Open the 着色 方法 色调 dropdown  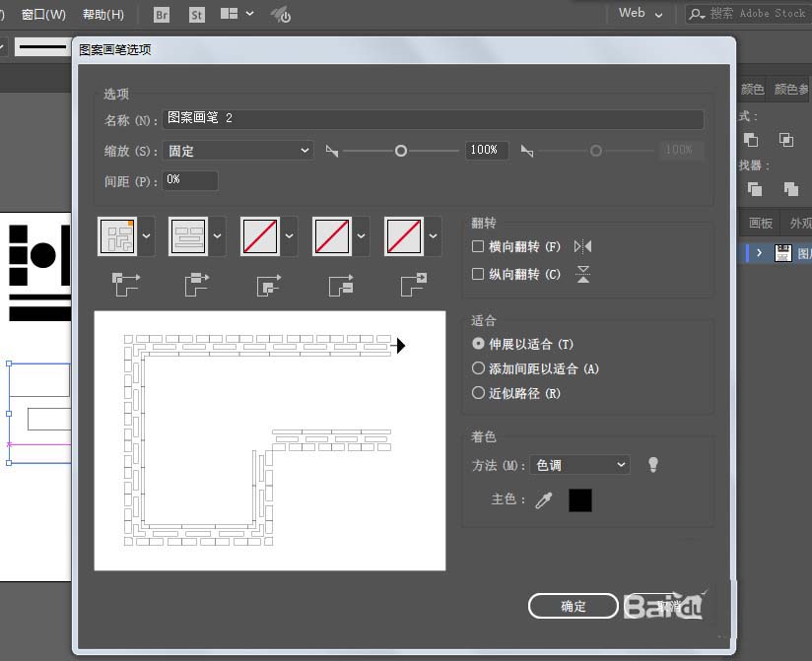pos(580,465)
